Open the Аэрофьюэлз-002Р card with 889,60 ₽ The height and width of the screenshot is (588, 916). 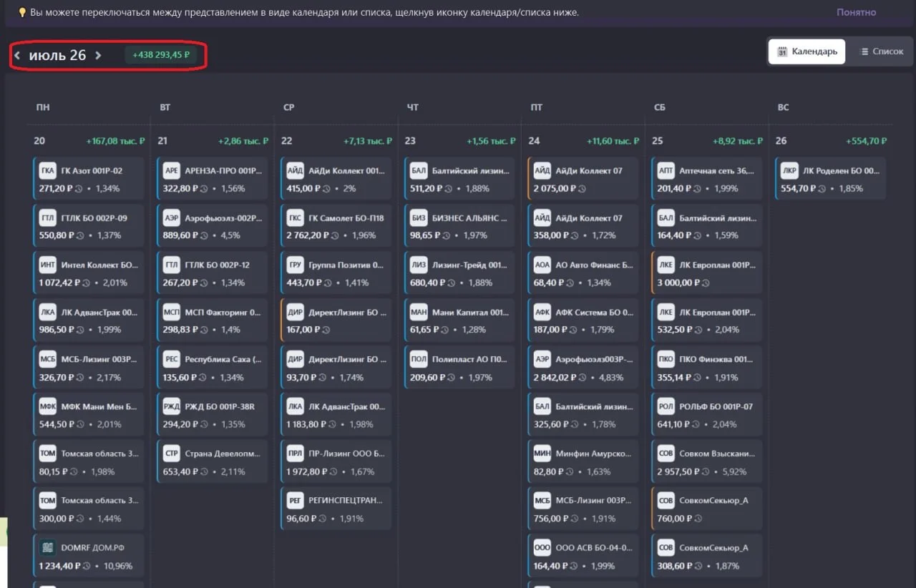click(213, 226)
